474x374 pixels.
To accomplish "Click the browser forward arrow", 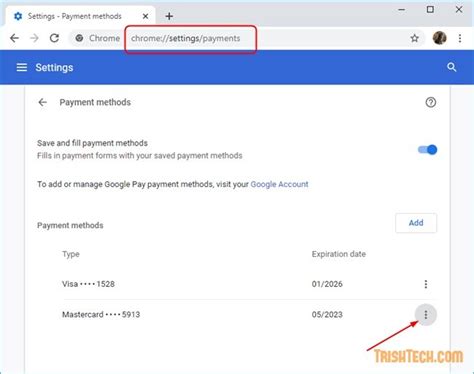I will (34, 38).
